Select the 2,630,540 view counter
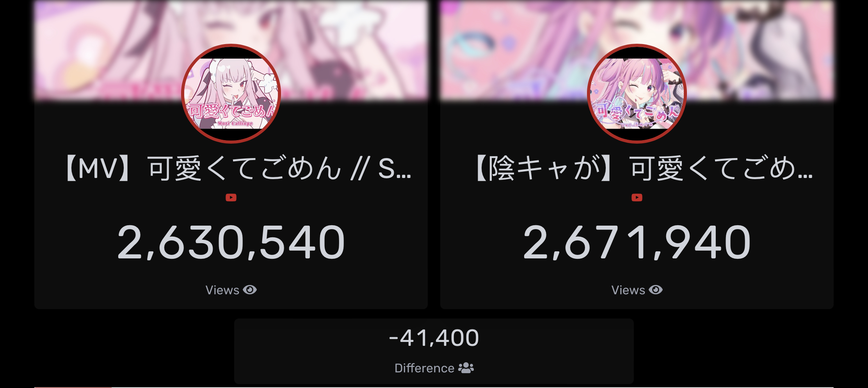This screenshot has height=388, width=868. click(231, 242)
